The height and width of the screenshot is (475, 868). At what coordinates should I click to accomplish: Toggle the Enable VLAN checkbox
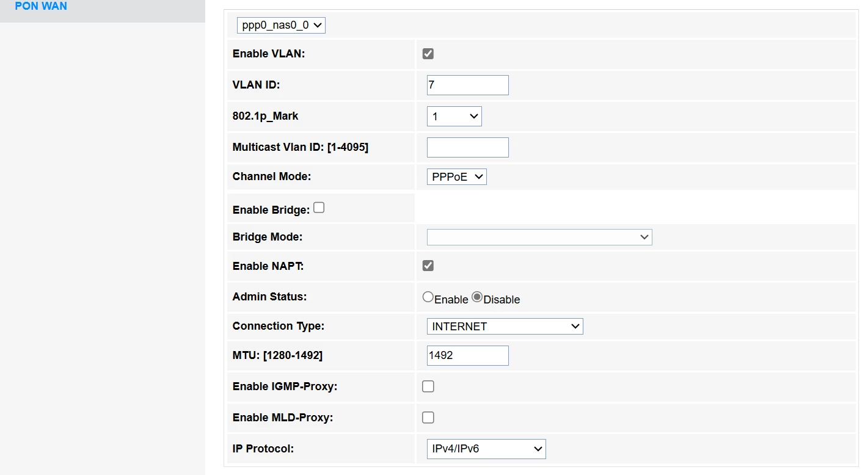coord(428,54)
